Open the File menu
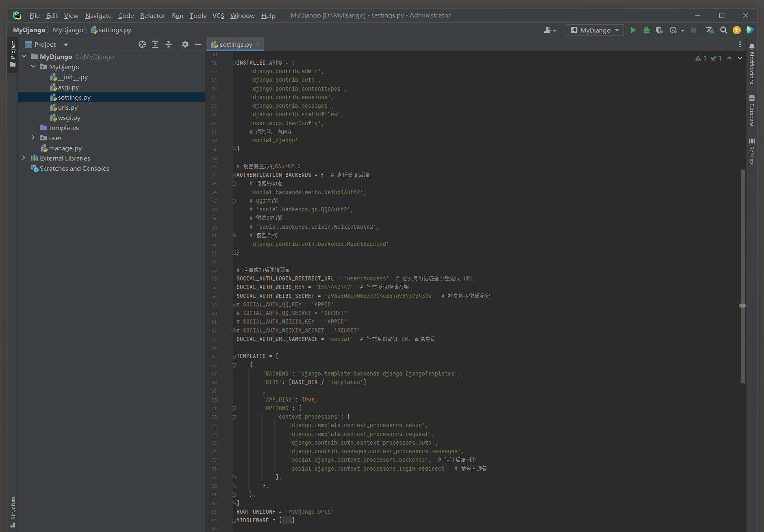 (35, 15)
